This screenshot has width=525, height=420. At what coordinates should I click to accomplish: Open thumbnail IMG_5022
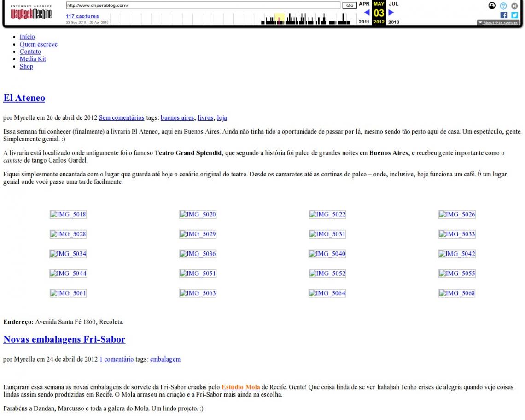tap(327, 214)
